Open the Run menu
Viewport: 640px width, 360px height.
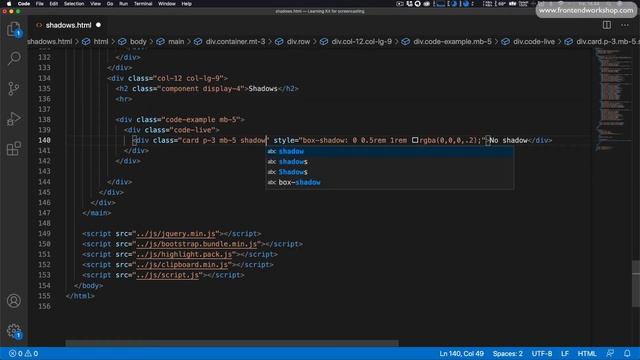(x=123, y=4)
